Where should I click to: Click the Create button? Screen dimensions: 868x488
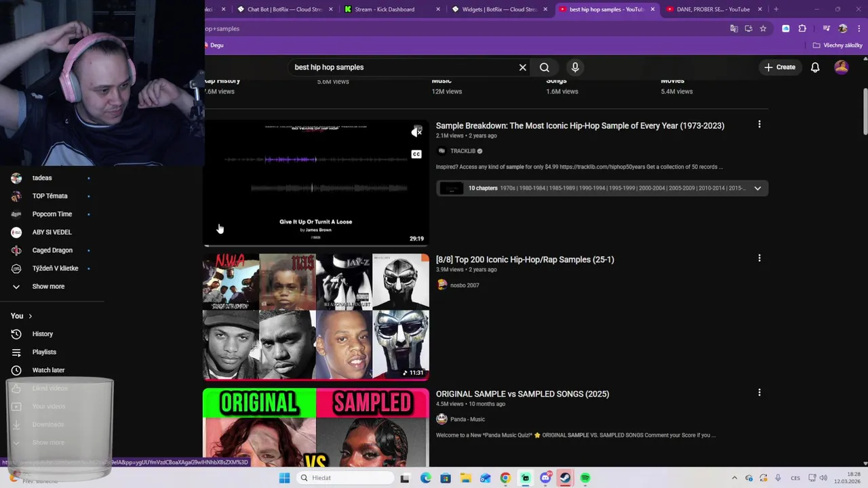tap(779, 67)
